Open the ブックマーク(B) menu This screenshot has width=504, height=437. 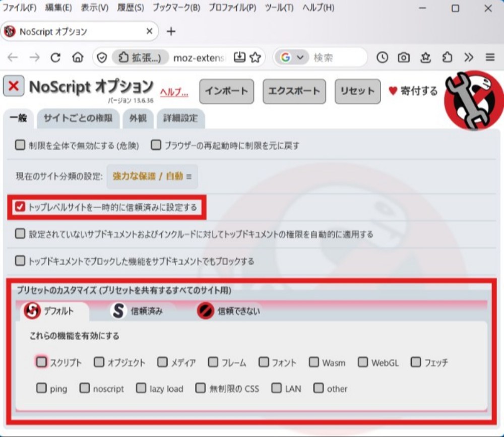pos(176,8)
